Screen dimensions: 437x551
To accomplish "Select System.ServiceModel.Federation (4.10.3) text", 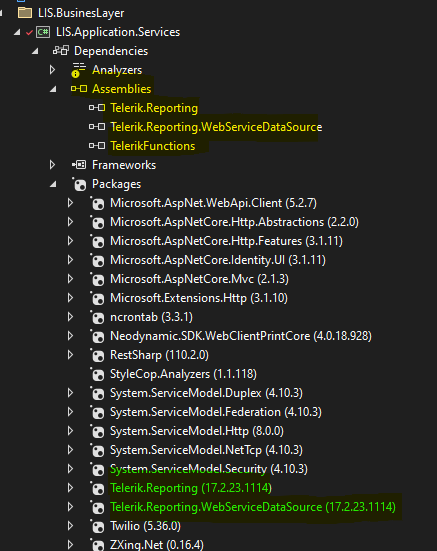I will point(216,412).
